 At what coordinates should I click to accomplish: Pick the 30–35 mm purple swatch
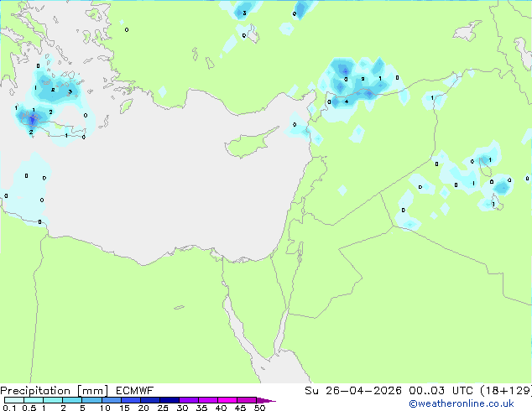188,400
